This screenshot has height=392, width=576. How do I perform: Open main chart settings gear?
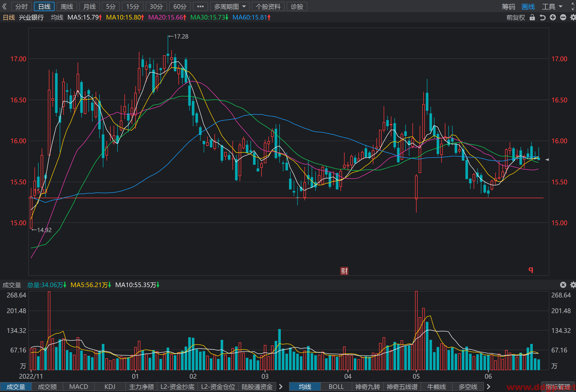[573, 17]
